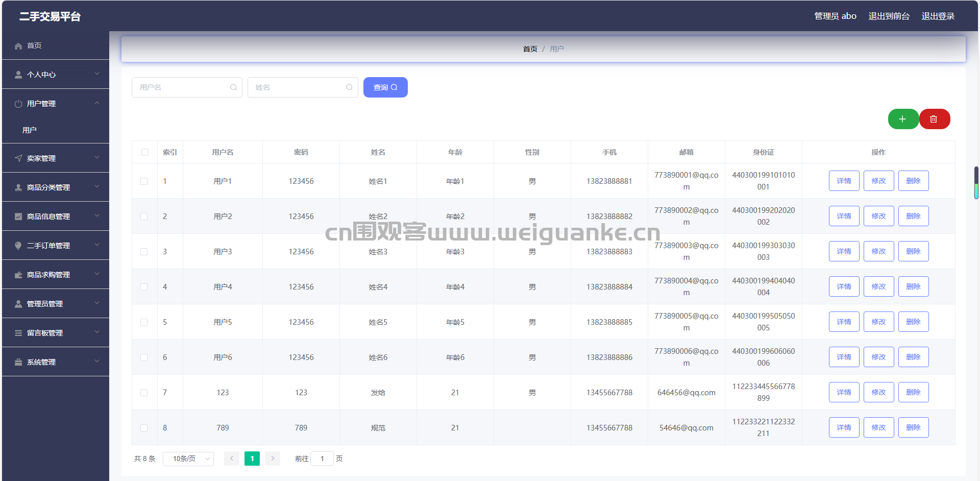Image resolution: width=980 pixels, height=481 pixels.
Task: Expand the 商品信息管理 chevron
Action: pos(97,216)
